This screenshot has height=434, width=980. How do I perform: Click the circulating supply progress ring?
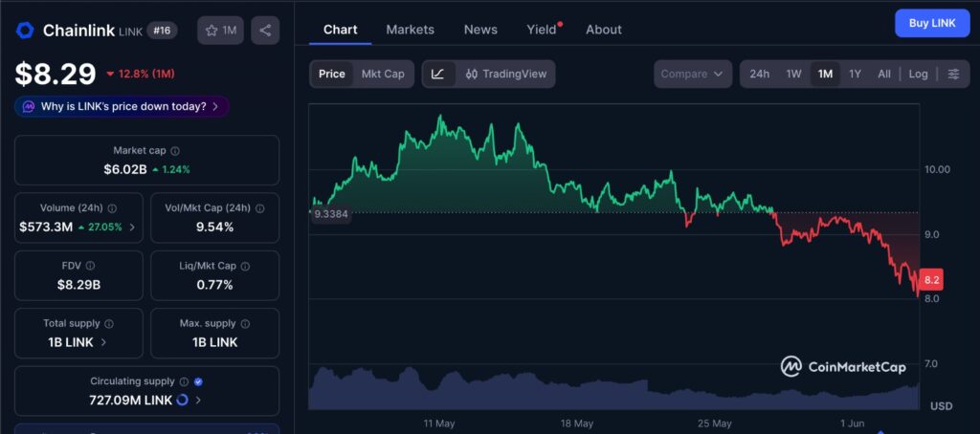[182, 400]
